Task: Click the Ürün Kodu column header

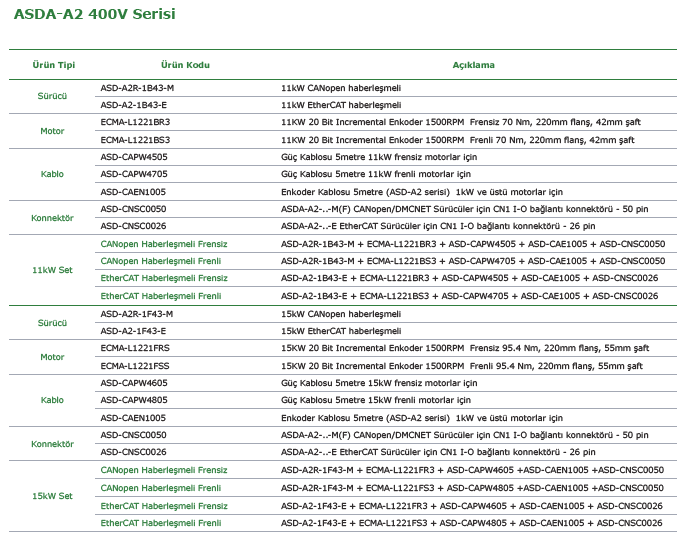Action: pyautogui.click(x=185, y=65)
